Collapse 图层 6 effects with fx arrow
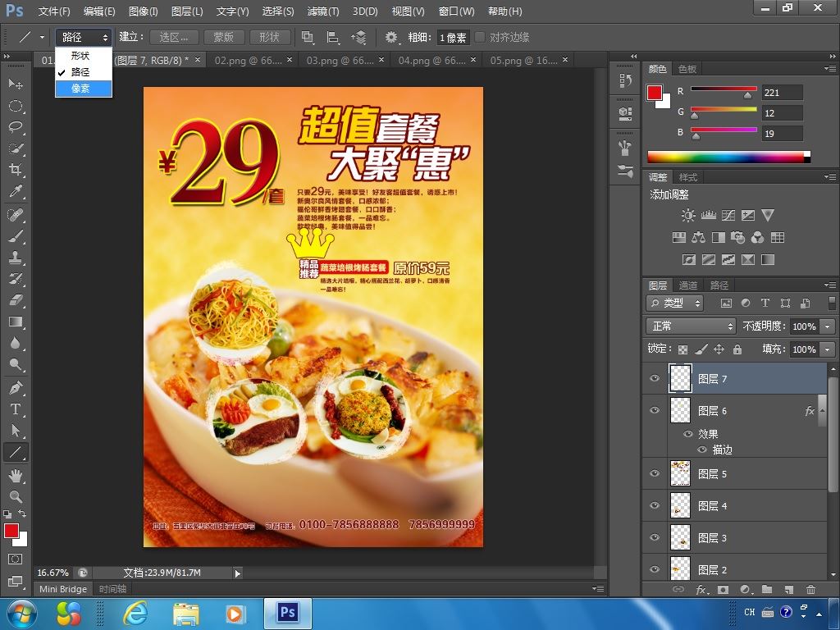 822,411
